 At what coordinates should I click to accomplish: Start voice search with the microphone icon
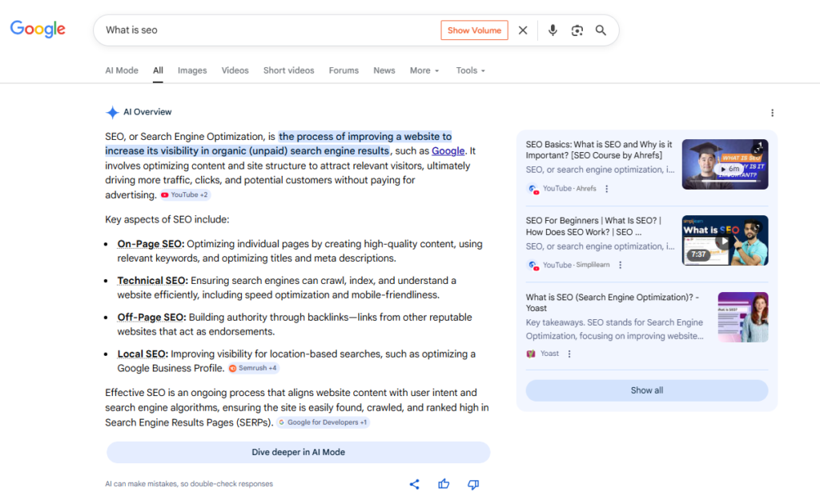pos(553,30)
